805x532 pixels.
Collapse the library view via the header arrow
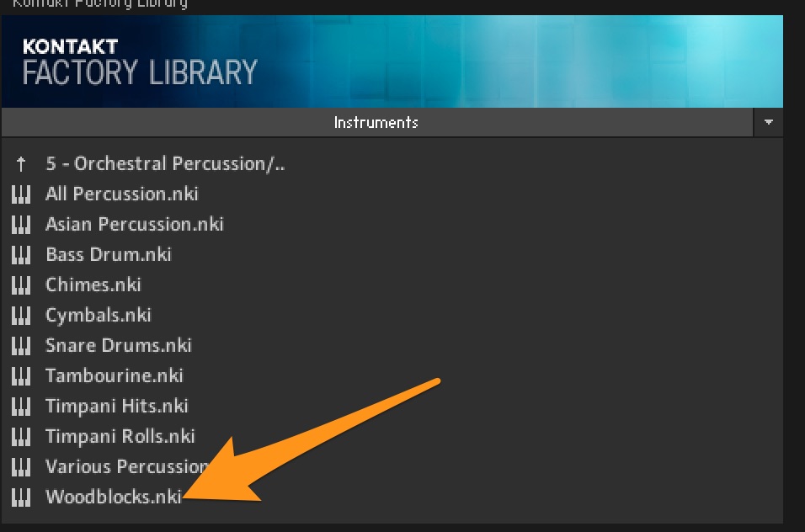[x=767, y=122]
